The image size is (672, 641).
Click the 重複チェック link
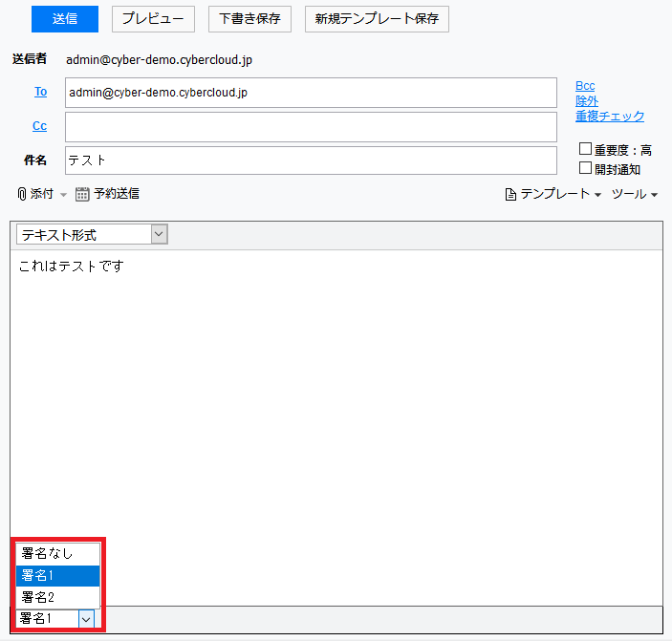[x=610, y=117]
